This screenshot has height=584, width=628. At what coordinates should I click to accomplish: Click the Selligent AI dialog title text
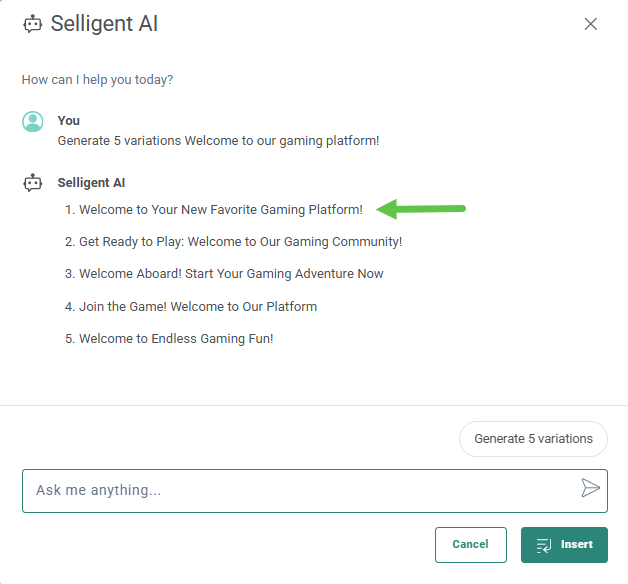(x=104, y=24)
